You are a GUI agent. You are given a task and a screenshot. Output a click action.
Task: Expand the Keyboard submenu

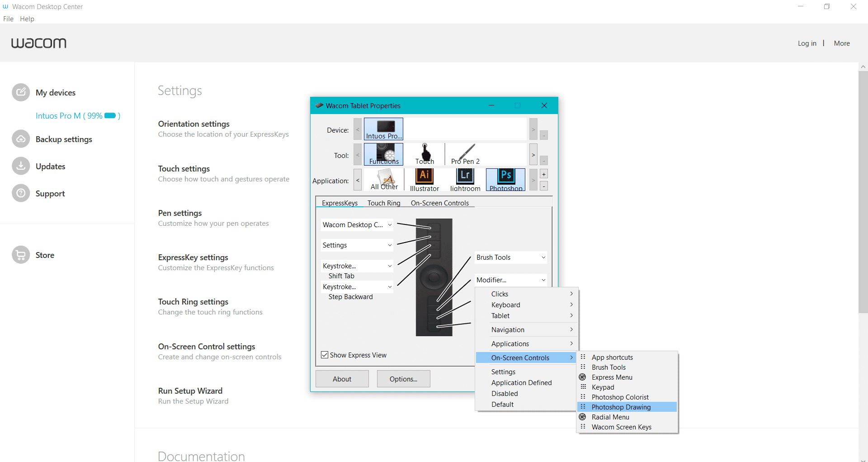(x=526, y=305)
